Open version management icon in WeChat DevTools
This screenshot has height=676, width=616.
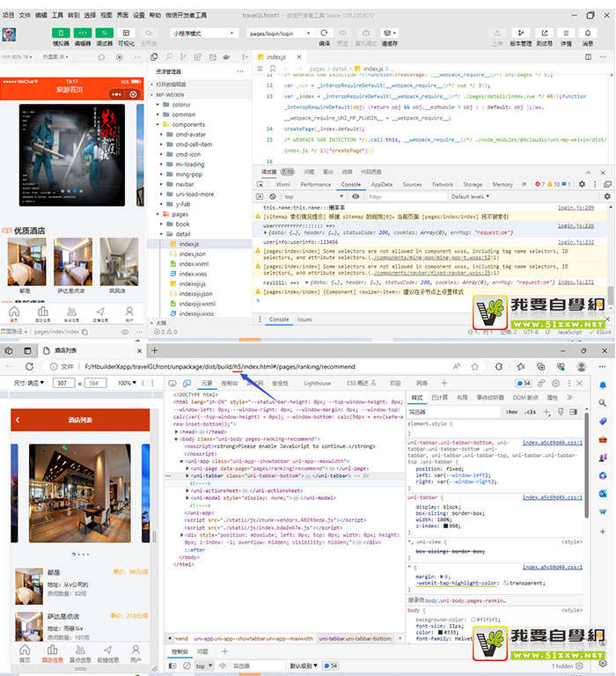[x=521, y=33]
